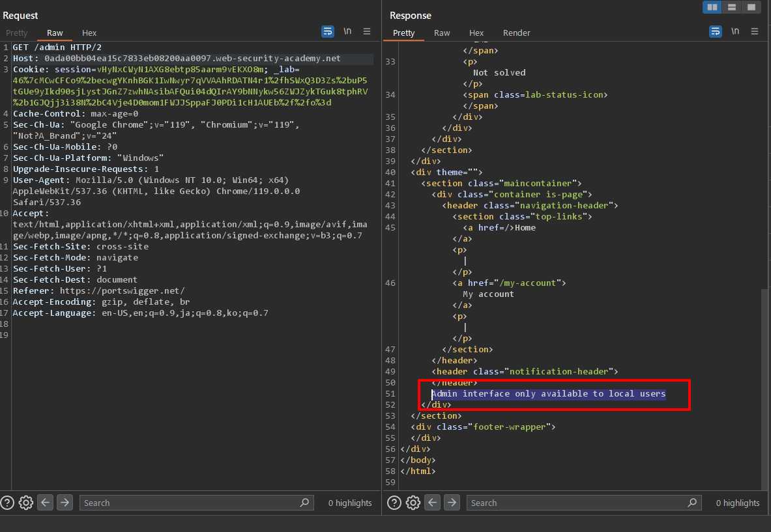
Task: Click 'Upgrade-Insecure-Requests: 1' header
Action: (85, 169)
